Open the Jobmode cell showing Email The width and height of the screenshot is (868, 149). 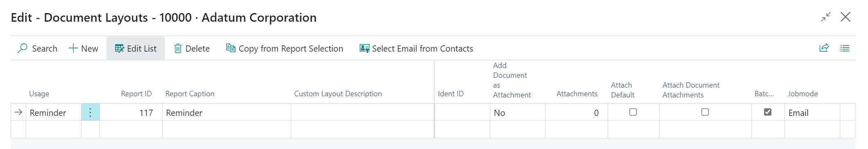(812, 113)
